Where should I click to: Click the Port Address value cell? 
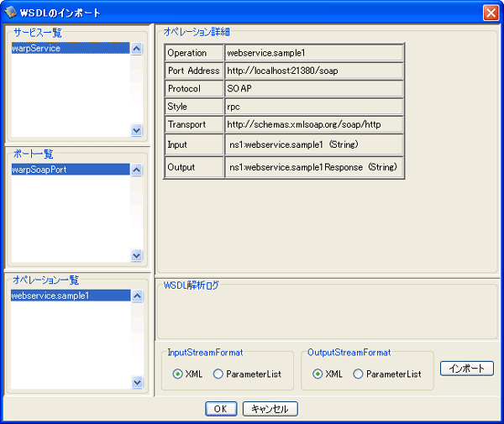coord(313,71)
